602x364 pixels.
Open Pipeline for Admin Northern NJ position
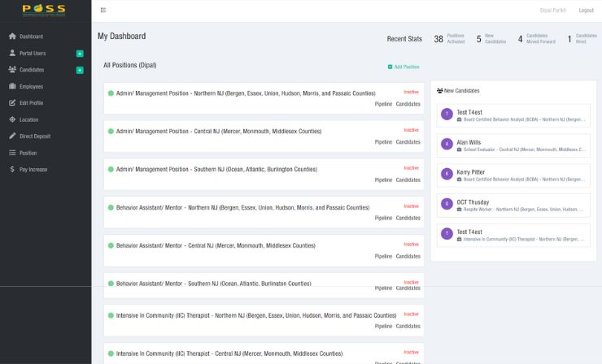pos(383,104)
